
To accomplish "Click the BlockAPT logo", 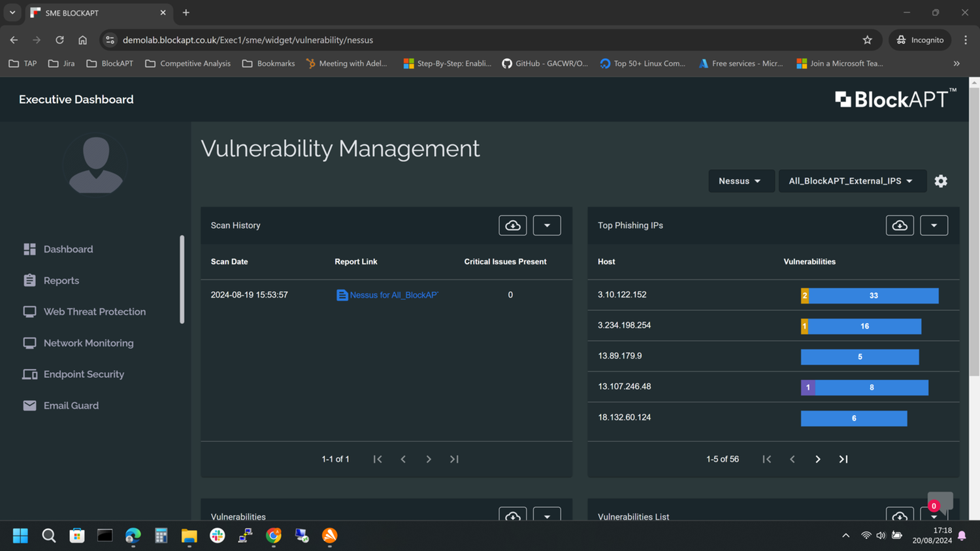I will pos(896,99).
